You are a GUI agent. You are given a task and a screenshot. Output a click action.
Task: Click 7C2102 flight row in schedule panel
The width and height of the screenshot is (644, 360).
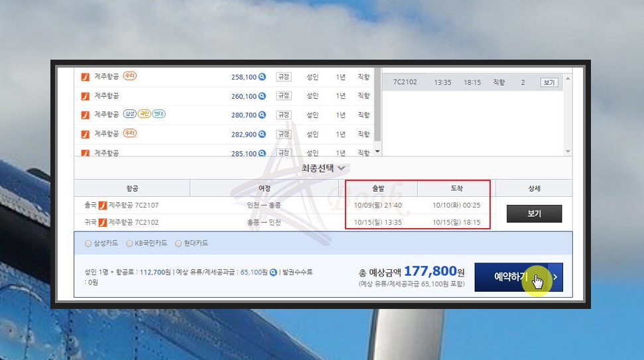(472, 82)
